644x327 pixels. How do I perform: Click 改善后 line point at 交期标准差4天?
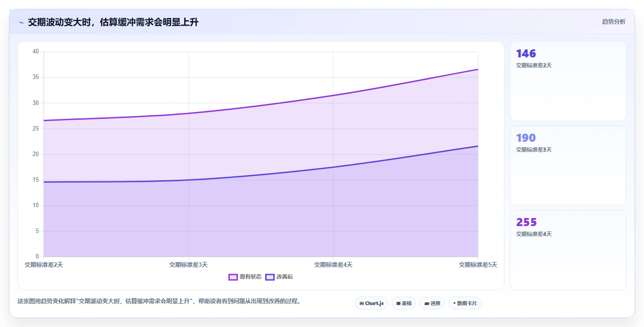point(333,167)
